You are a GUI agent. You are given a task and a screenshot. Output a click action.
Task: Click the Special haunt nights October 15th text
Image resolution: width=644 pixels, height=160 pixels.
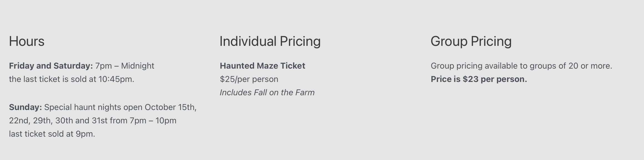(x=120, y=107)
